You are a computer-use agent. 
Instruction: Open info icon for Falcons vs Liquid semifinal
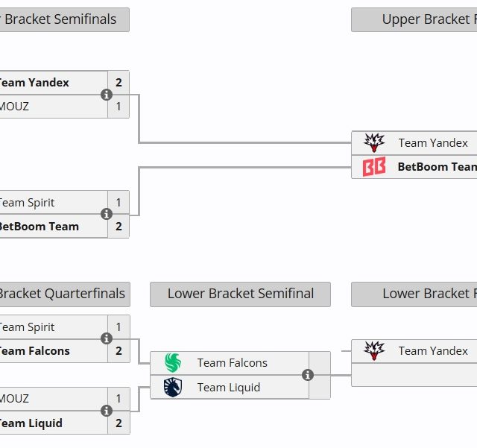point(308,375)
